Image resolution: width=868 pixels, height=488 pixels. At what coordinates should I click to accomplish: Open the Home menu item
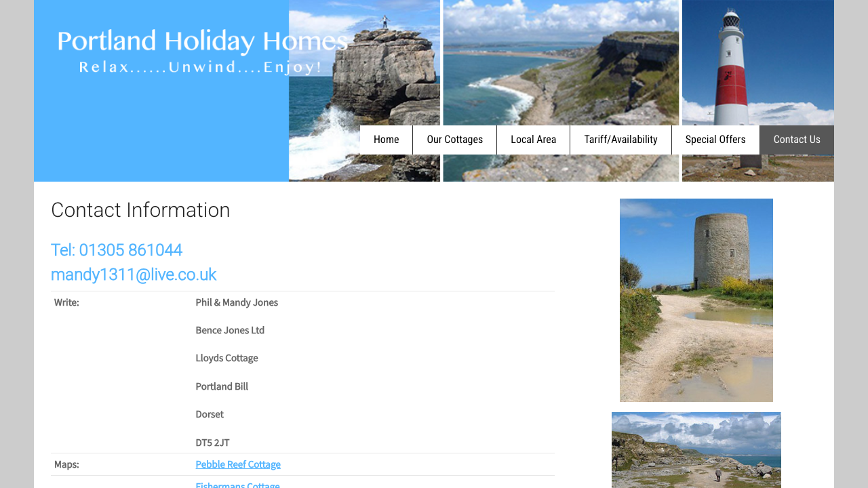click(x=386, y=140)
